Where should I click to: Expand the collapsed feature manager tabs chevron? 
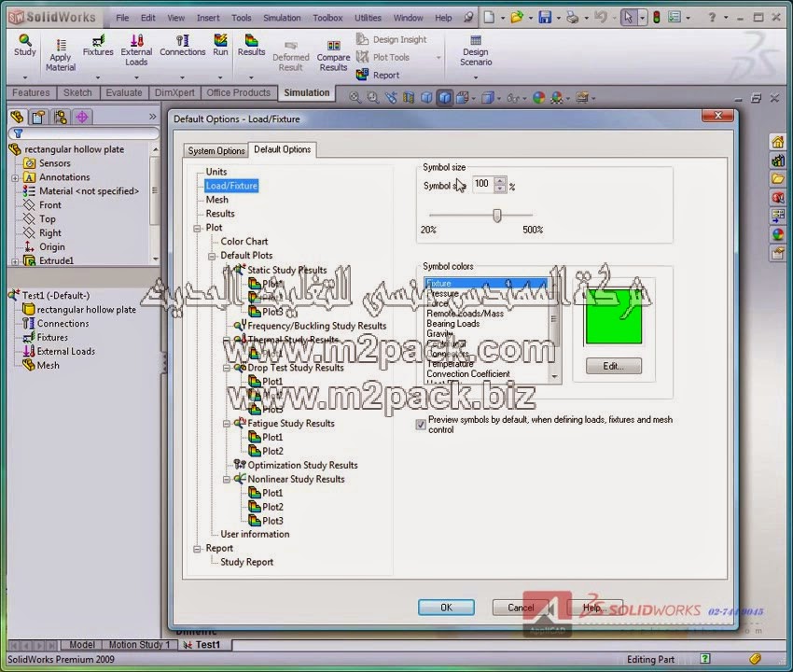point(153,117)
